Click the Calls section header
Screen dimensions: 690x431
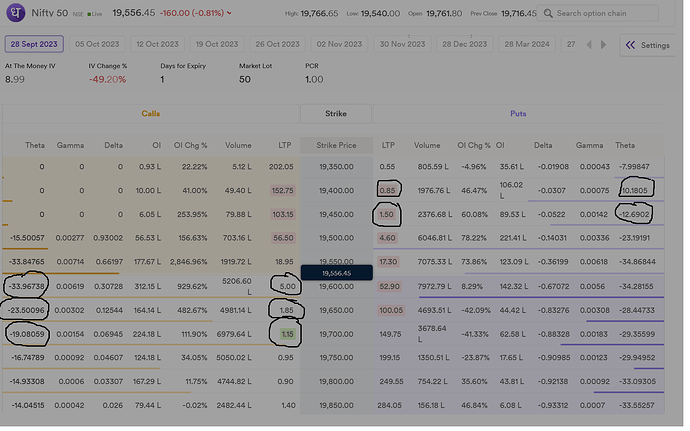tap(150, 114)
